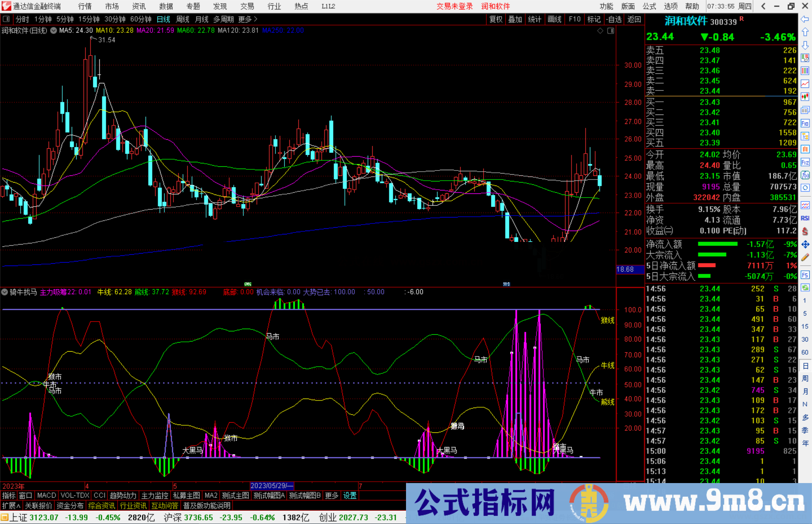
Task: Toggle 叠加 overlay on the chart
Action: 515,19
